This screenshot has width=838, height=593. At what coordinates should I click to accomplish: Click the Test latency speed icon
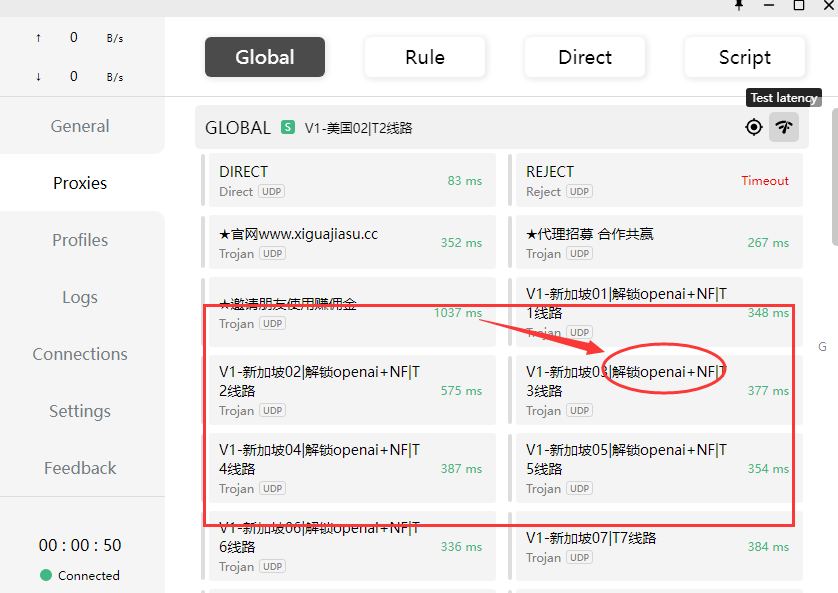(x=784, y=127)
